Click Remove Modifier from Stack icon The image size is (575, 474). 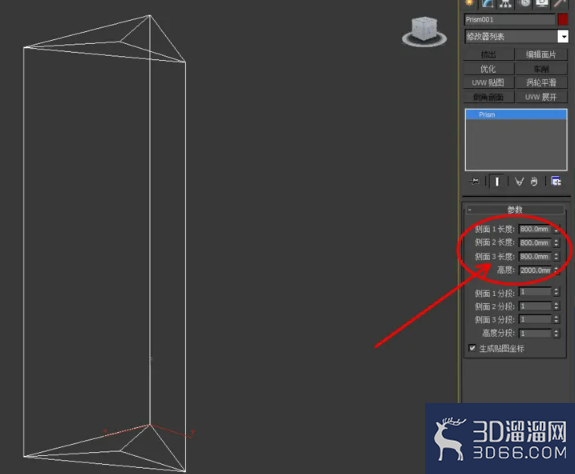(x=534, y=181)
